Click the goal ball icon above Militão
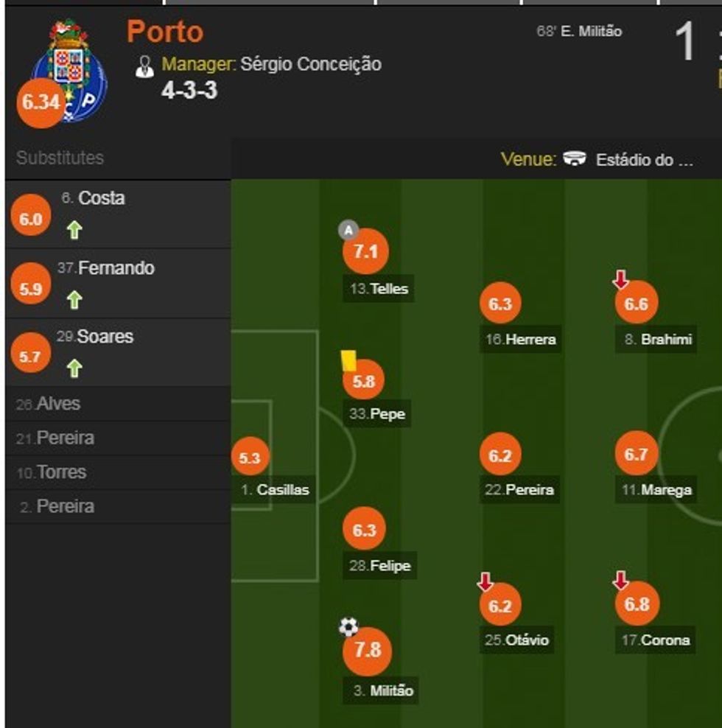 (348, 627)
